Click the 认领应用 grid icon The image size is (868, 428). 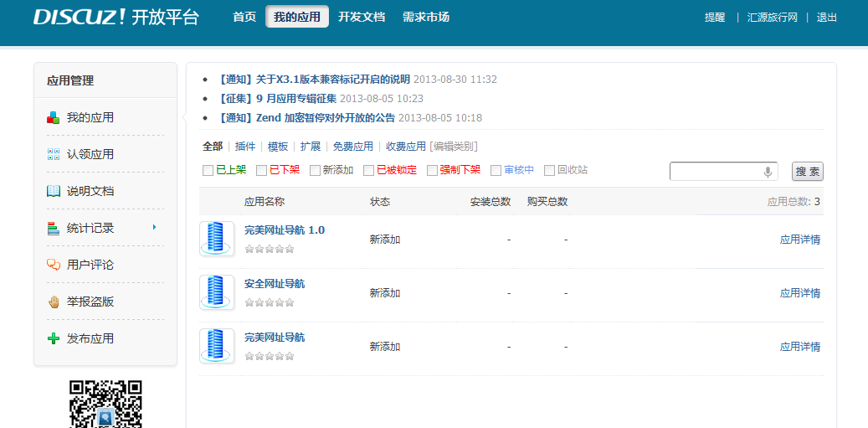click(53, 154)
